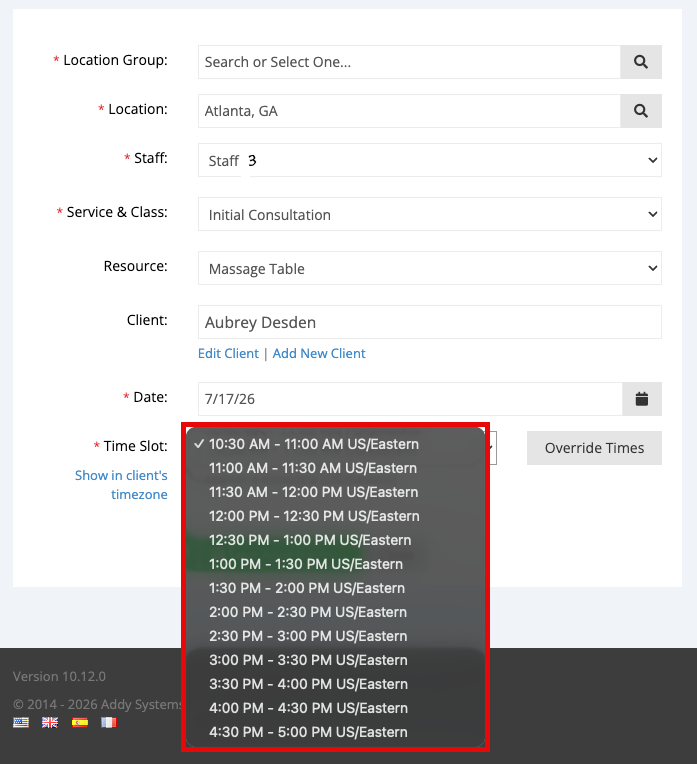Click the Add New Client link

pyautogui.click(x=319, y=353)
